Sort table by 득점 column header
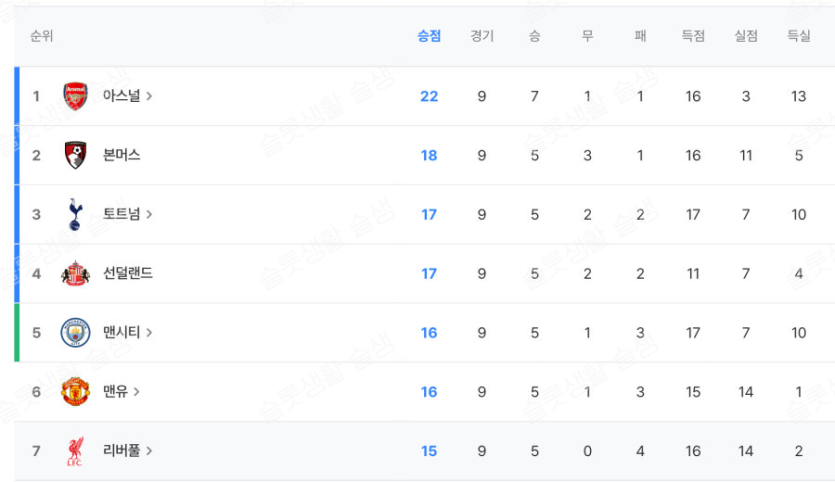The image size is (835, 482). pos(693,36)
